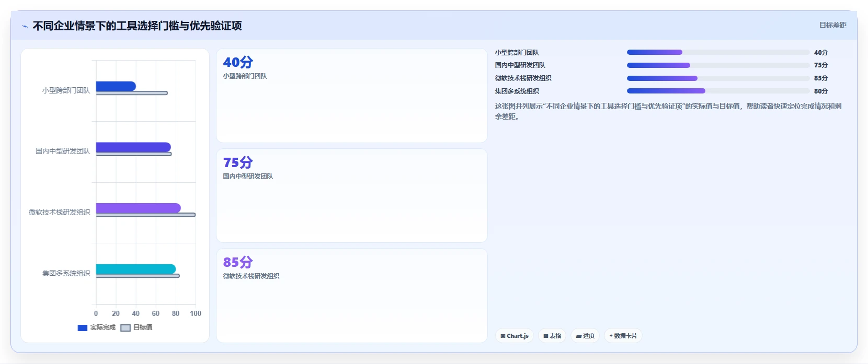Click the 小型跨部门团队 chart axis label
Screen dimensions: 868x364
(66, 90)
